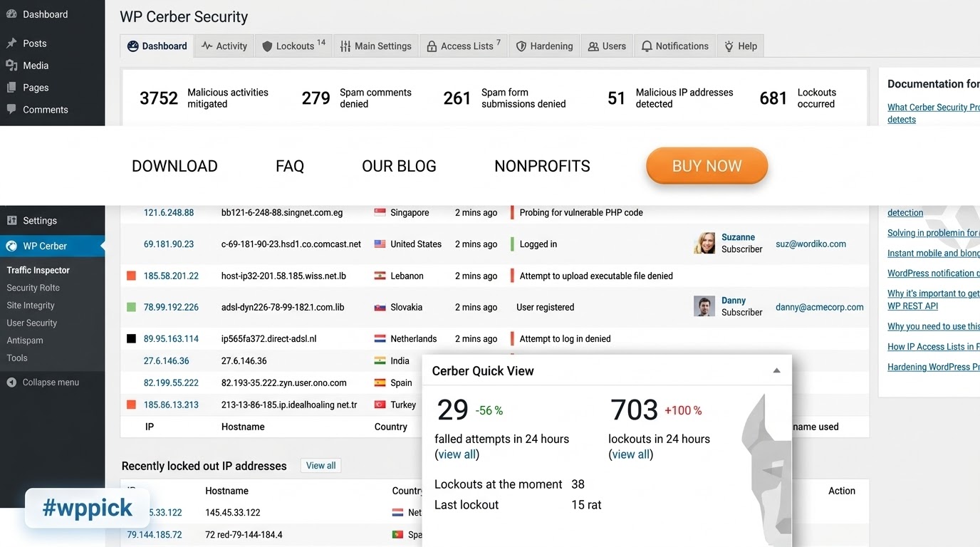The image size is (980, 547).
Task: Click the Pages icon in sidebar
Action: coord(11,88)
